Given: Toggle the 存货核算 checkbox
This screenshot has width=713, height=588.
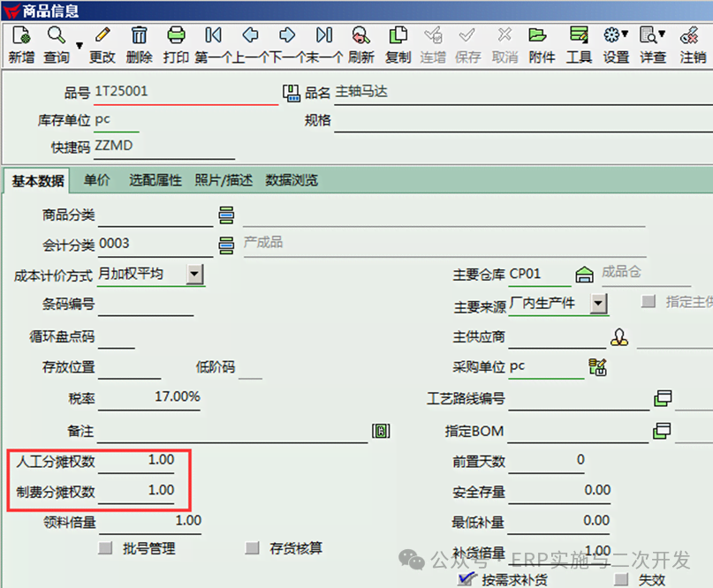Looking at the screenshot, I should 253,548.
